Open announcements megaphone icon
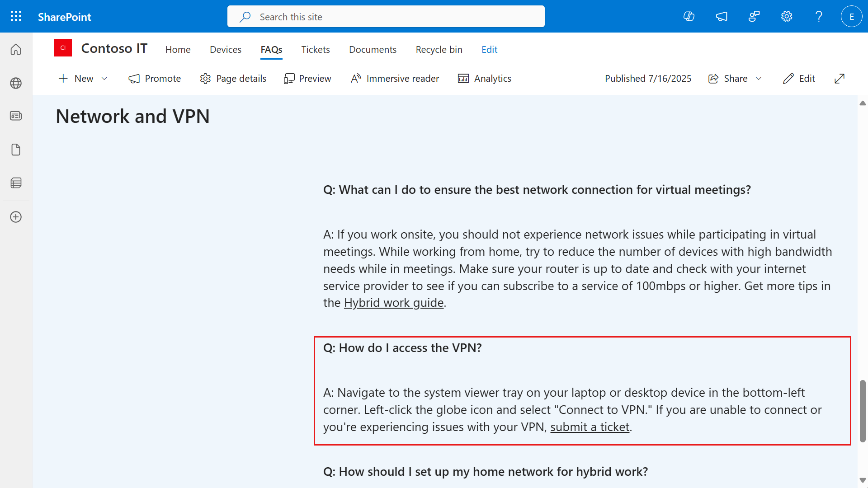This screenshot has height=488, width=868. 722,16
